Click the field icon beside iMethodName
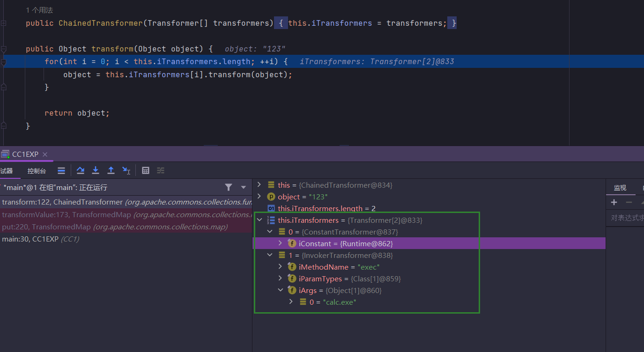644x352 pixels. pos(292,267)
